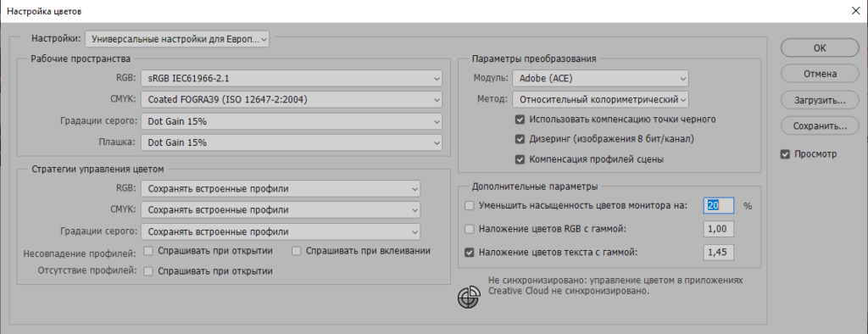868x334 pixels.
Task: Click the Дополнительные параметры group label
Action: (x=534, y=186)
